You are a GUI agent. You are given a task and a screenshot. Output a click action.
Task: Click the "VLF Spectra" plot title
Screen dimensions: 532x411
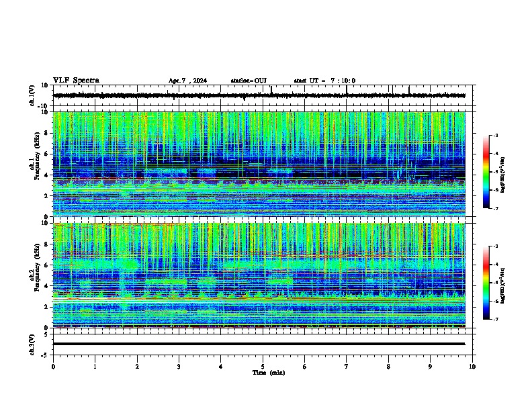pos(76,81)
